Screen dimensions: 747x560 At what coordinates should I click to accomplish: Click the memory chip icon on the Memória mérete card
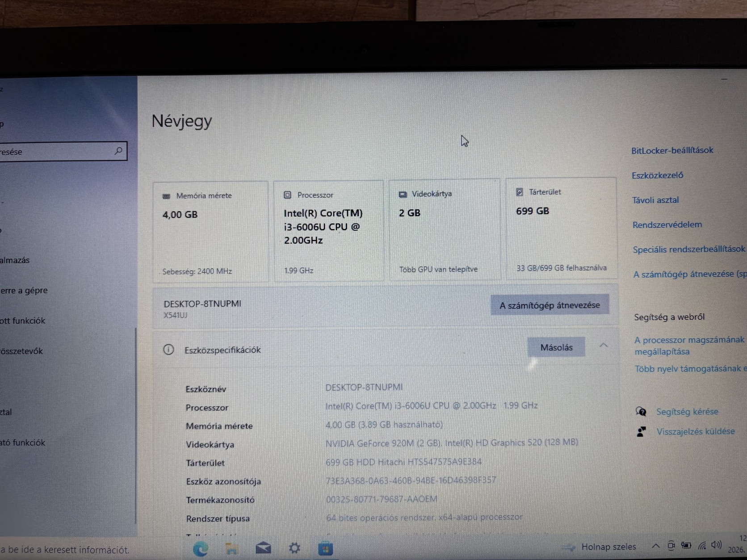coord(167,196)
